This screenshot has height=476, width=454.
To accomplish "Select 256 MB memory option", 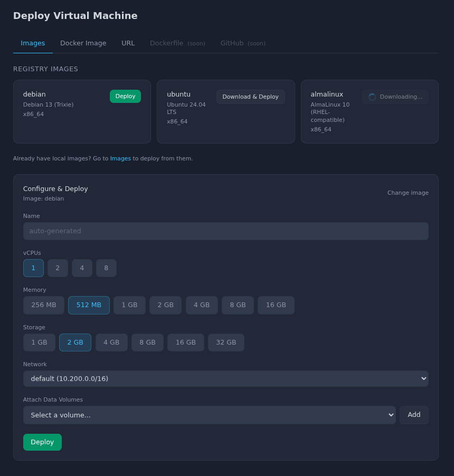I will [43, 305].
